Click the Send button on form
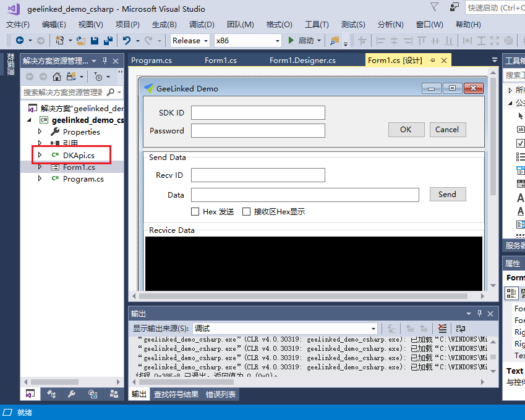 click(x=447, y=195)
